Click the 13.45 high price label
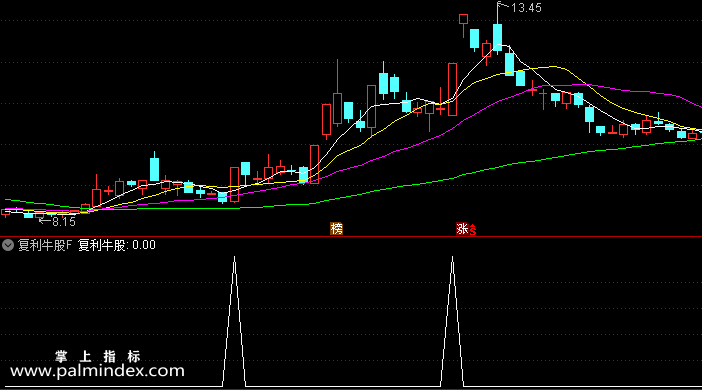 (x=526, y=8)
